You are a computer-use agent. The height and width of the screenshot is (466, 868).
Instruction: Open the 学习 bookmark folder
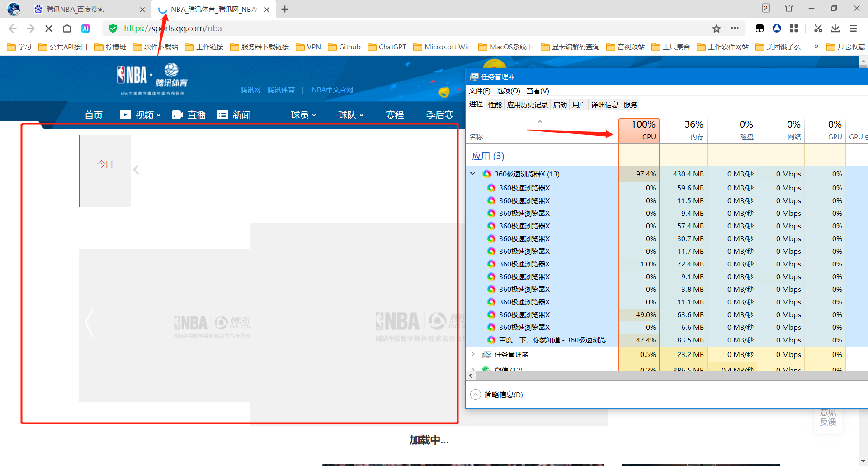point(19,47)
